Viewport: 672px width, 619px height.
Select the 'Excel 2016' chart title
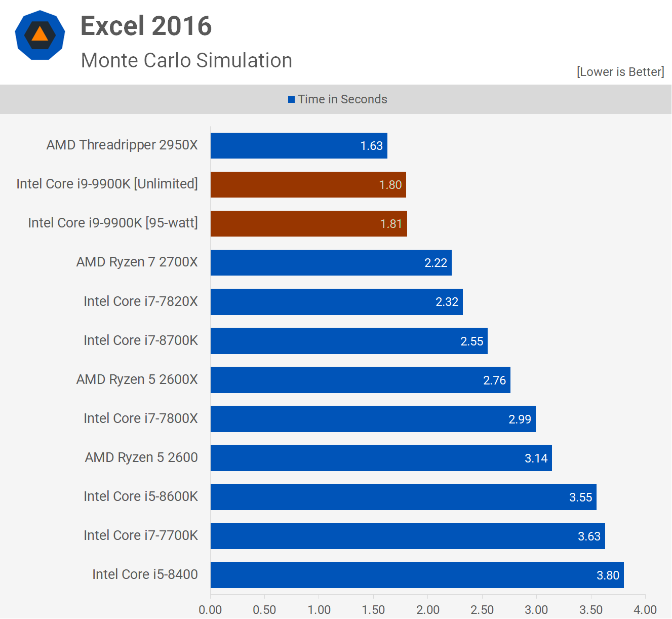coord(146,26)
